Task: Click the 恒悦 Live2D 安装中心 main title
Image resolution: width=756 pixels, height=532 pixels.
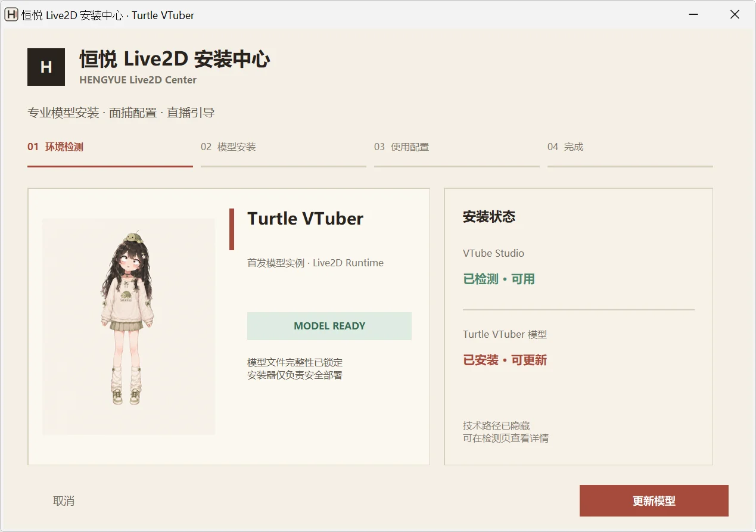Action: click(x=175, y=59)
